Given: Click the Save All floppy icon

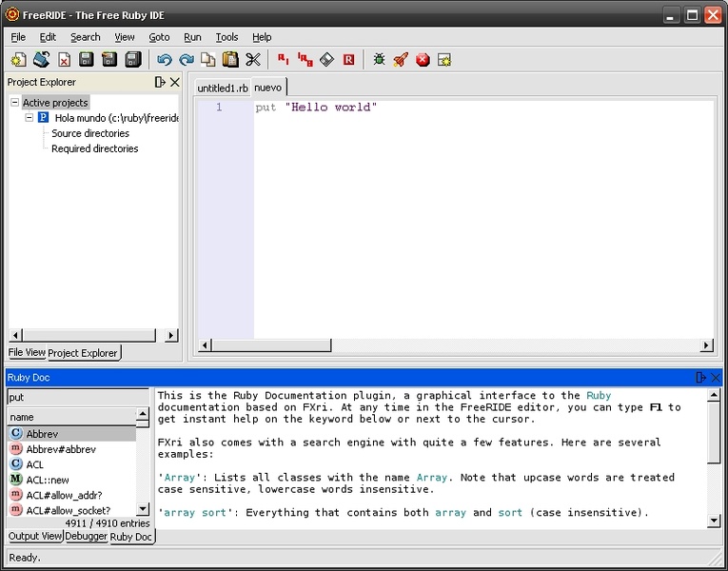Looking at the screenshot, I should click(133, 59).
